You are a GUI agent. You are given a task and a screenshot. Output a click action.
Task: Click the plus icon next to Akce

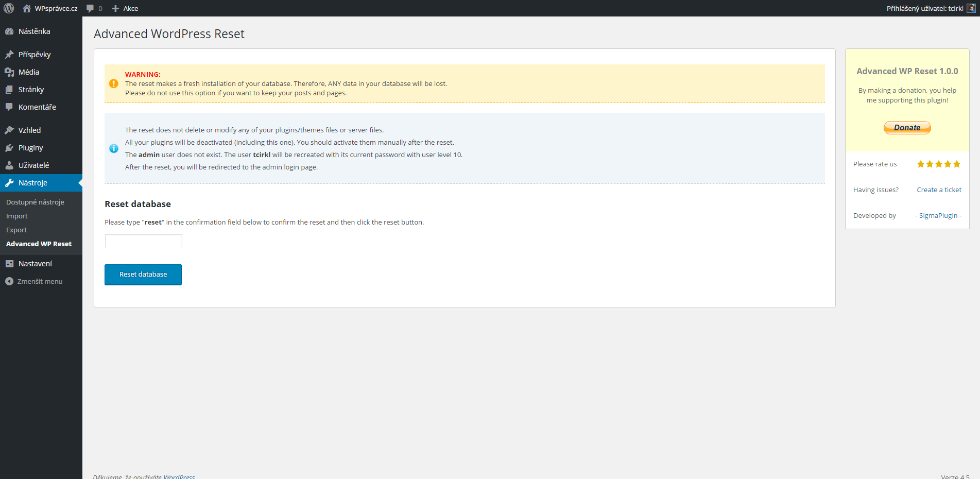click(115, 8)
